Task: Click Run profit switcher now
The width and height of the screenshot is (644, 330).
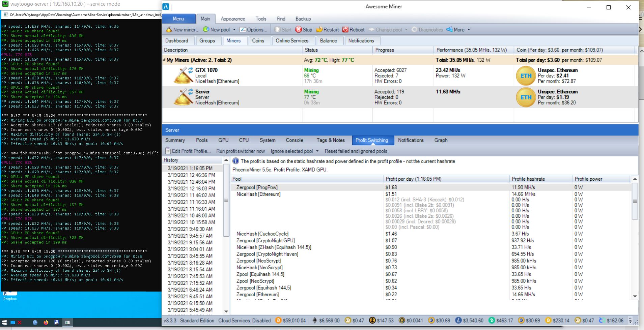Action: 241,151
